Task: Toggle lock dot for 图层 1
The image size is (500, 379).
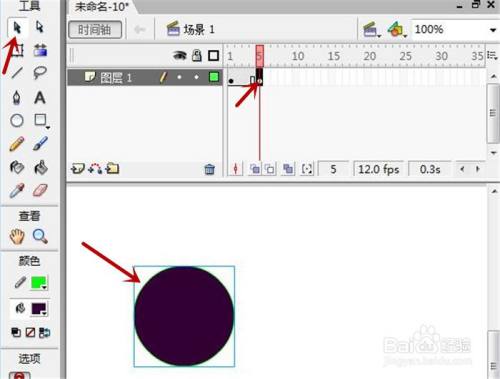Action: point(197,77)
